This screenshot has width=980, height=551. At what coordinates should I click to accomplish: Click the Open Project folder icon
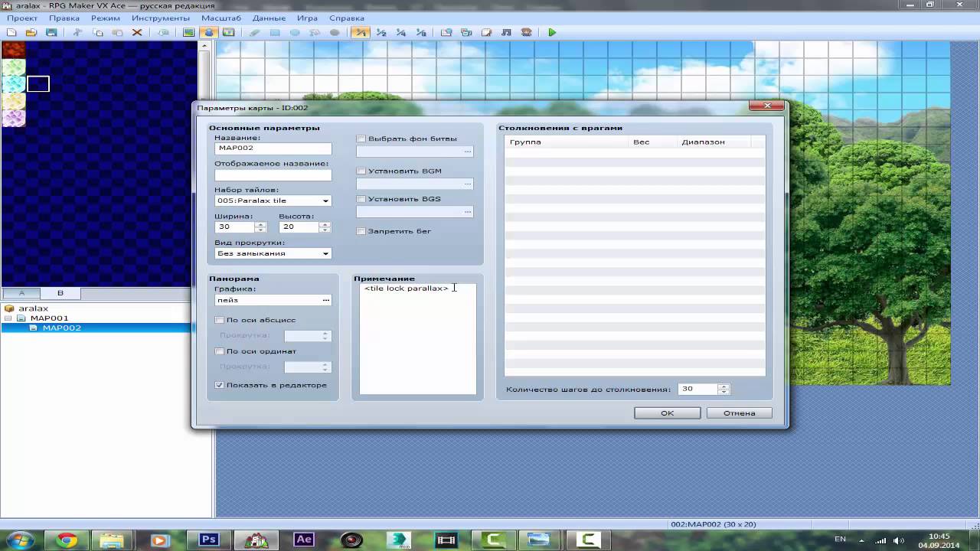pyautogui.click(x=31, y=32)
